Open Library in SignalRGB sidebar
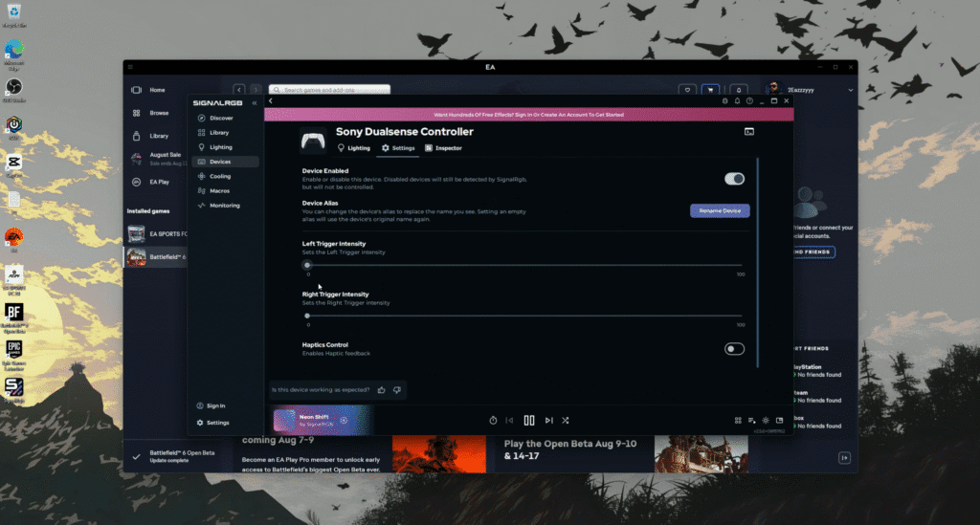Image resolution: width=980 pixels, height=525 pixels. pyautogui.click(x=213, y=132)
